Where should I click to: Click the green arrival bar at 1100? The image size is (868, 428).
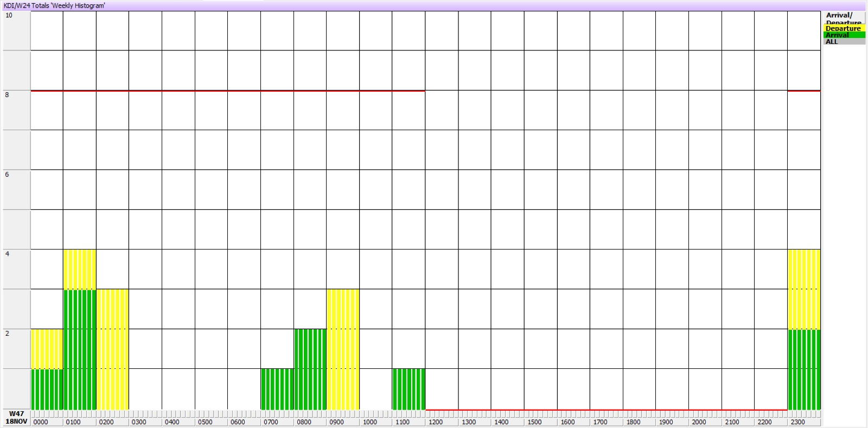(x=409, y=389)
